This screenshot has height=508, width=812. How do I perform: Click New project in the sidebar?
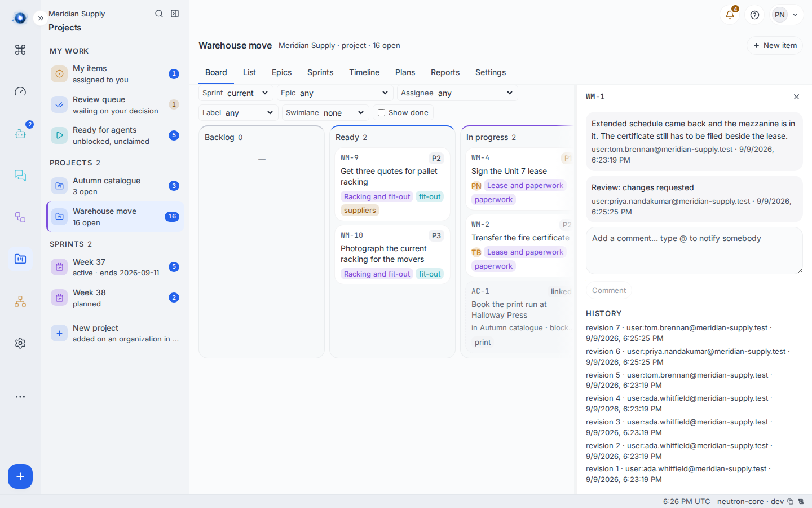115,333
